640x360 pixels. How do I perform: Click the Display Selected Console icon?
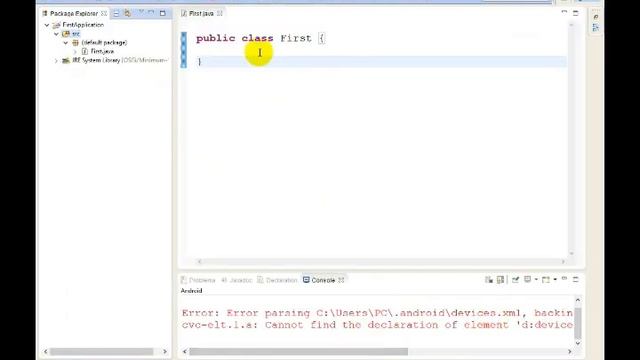click(528, 280)
